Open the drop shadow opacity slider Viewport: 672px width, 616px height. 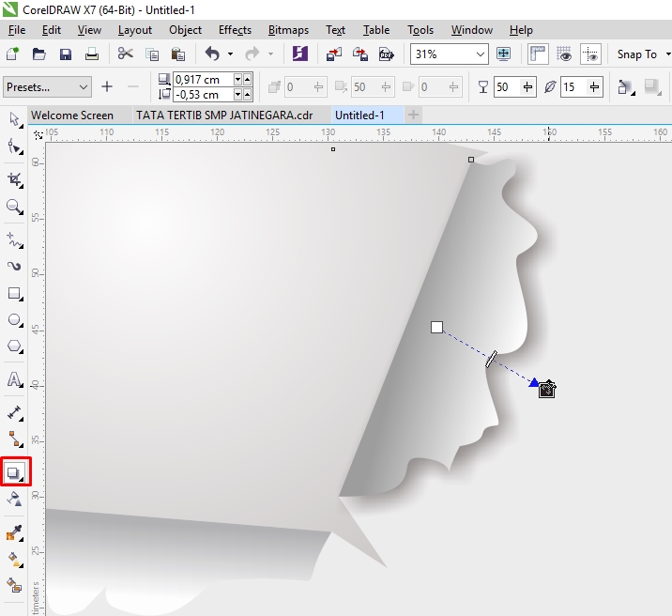click(x=528, y=87)
